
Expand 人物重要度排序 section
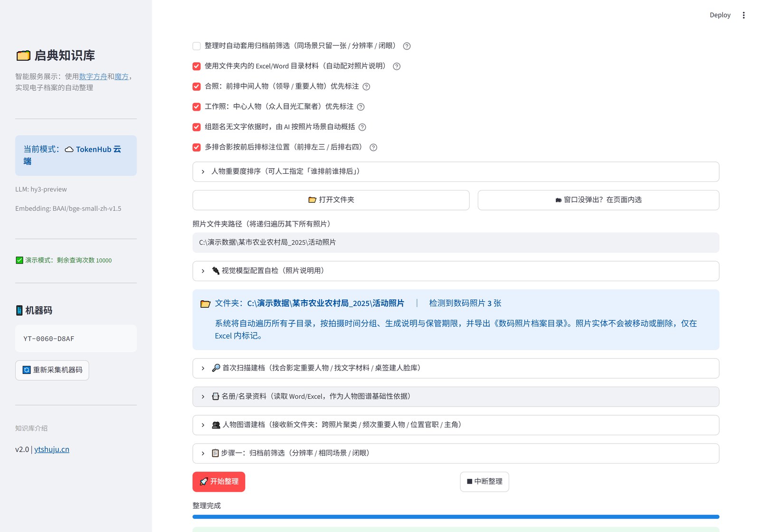pyautogui.click(x=456, y=171)
